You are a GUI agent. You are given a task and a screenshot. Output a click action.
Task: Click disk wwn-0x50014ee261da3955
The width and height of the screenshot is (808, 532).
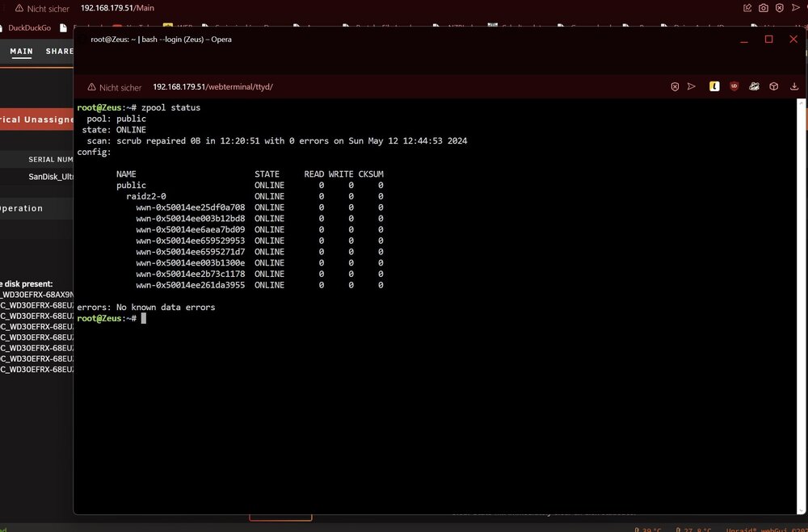191,285
